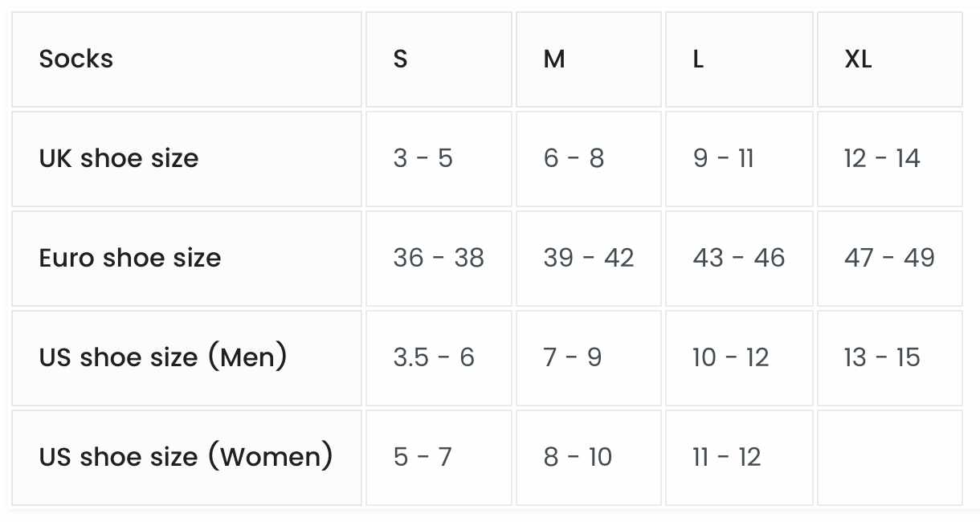Select the L size column header

(739, 59)
